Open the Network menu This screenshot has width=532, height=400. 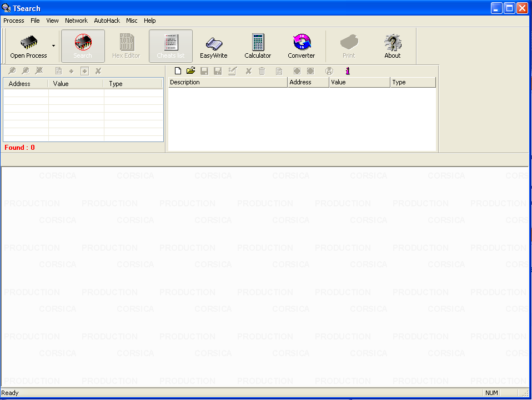click(76, 21)
